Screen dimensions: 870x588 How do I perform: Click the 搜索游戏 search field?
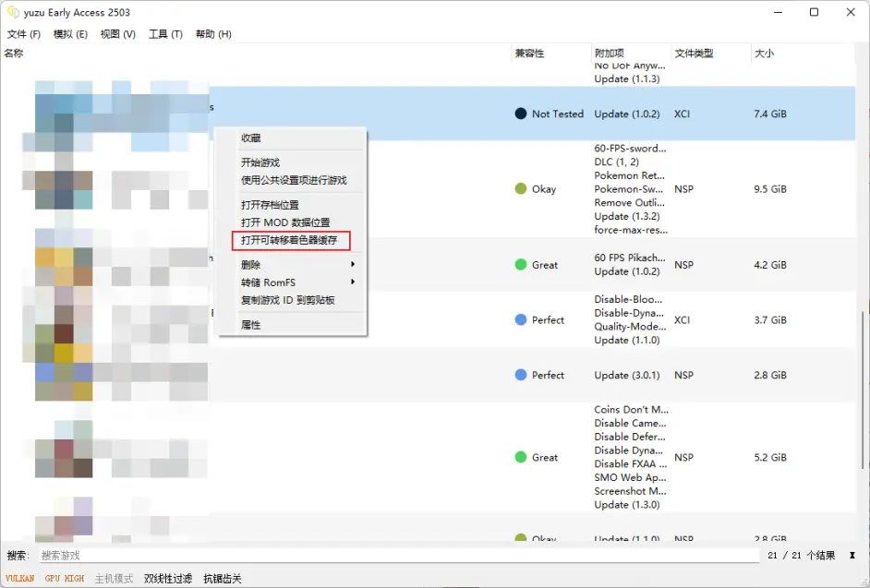(x=399, y=556)
